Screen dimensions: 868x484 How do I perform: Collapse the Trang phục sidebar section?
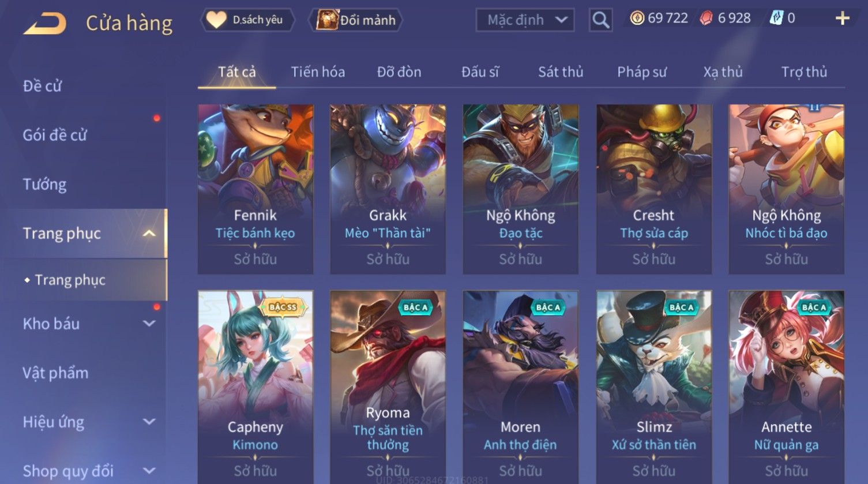[x=149, y=234]
